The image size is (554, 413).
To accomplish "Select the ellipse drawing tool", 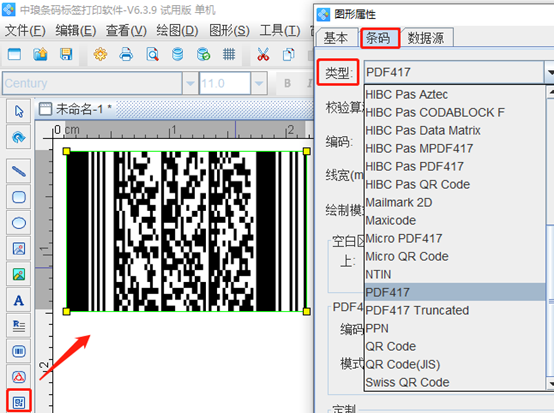I will [19, 223].
